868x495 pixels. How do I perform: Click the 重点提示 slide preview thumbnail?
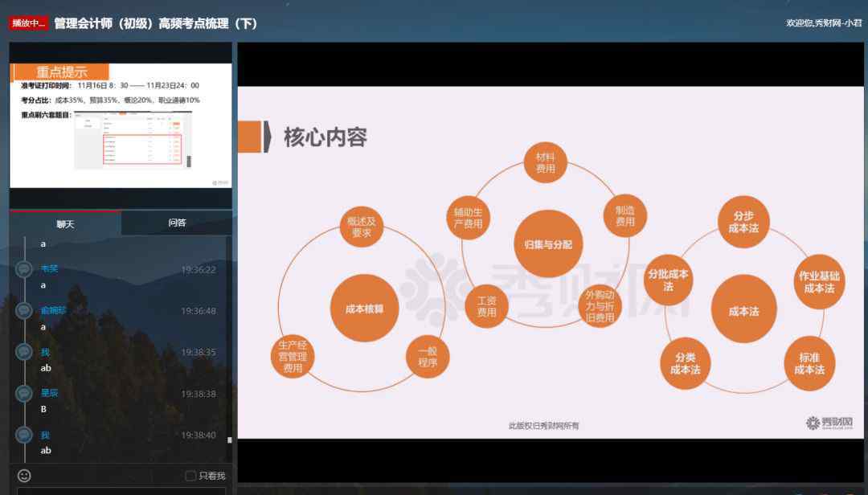tap(121, 125)
